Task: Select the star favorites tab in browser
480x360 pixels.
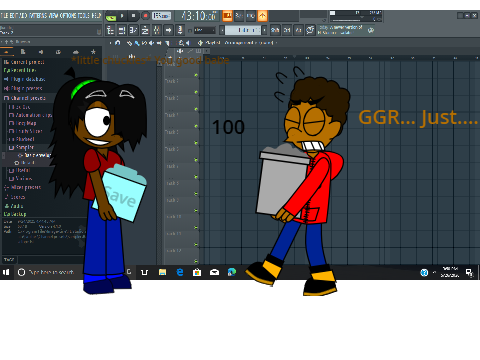Action: tap(93, 52)
